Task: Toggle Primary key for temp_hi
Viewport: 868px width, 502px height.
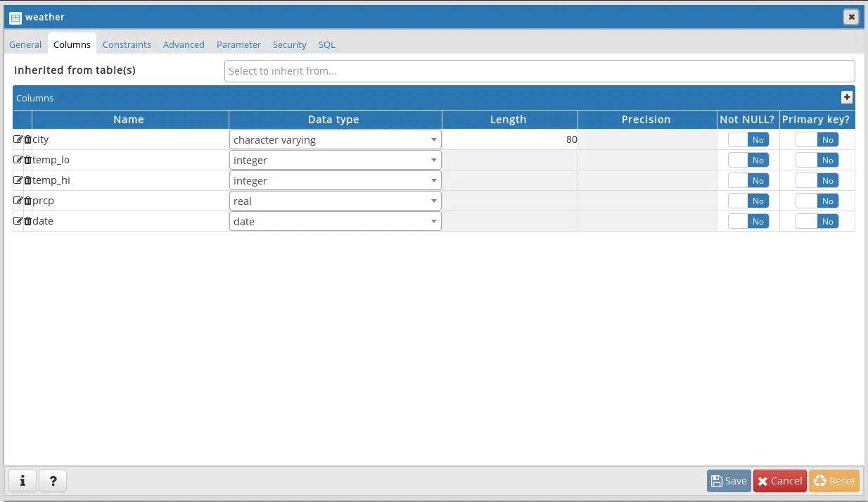Action: coord(817,180)
